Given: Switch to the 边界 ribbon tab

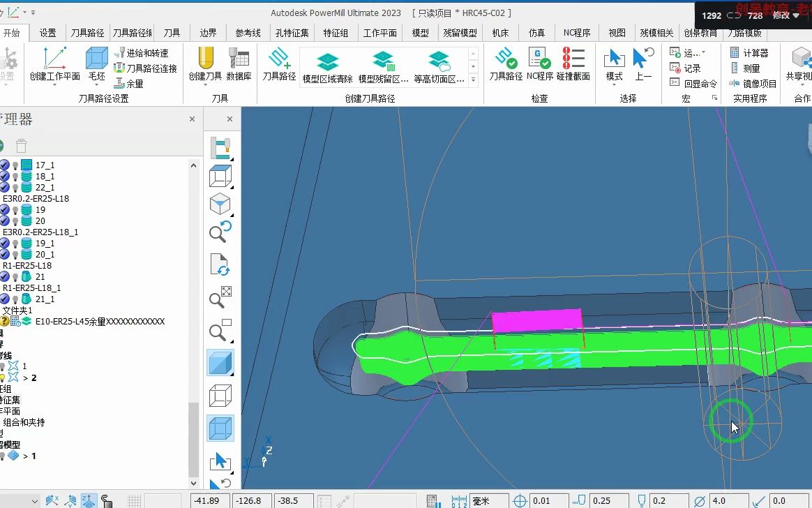Looking at the screenshot, I should [208, 33].
